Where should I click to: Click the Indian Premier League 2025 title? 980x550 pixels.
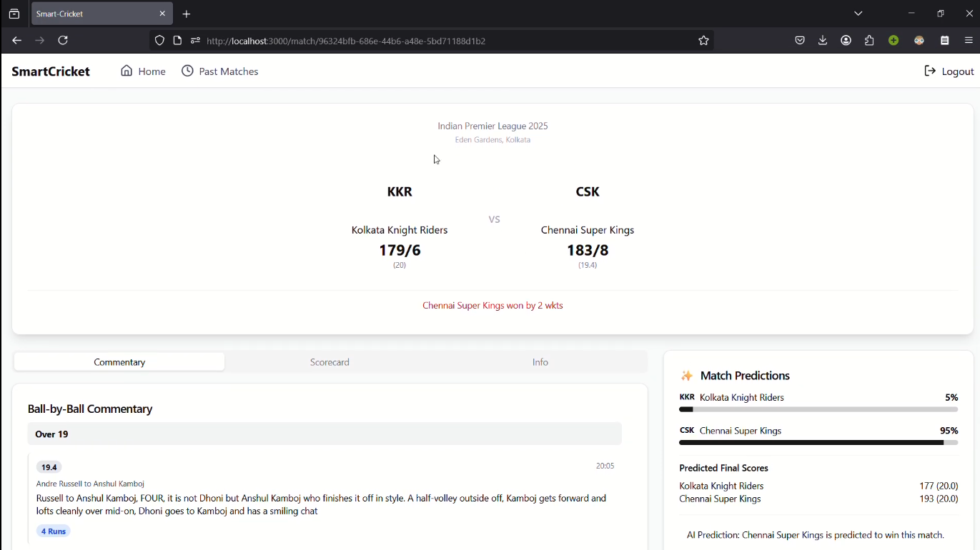[493, 126]
